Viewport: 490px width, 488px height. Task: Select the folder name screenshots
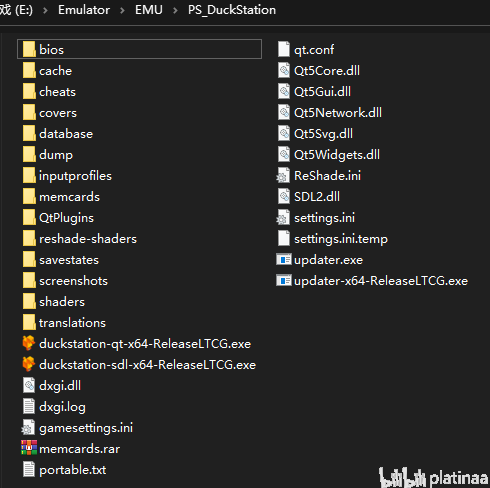click(x=73, y=281)
